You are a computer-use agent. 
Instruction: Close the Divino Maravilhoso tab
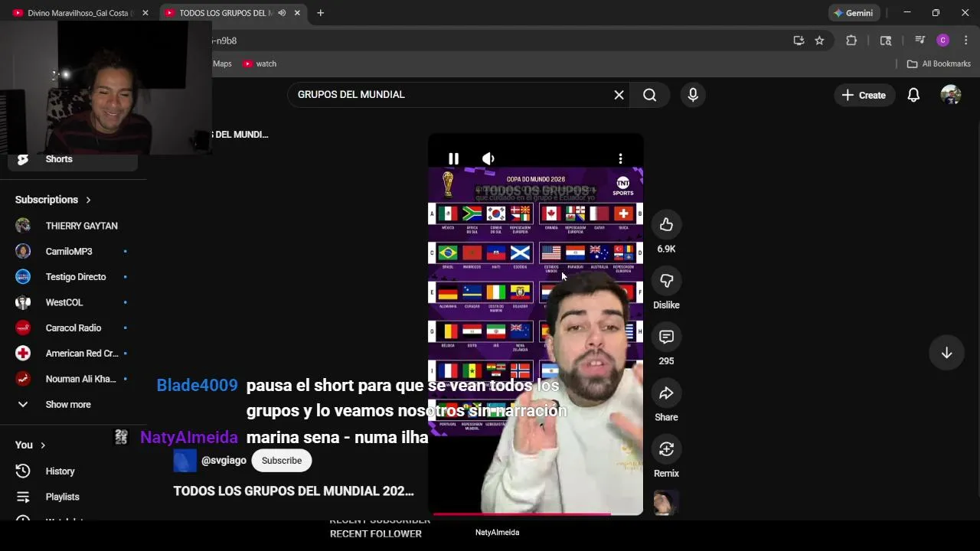[145, 13]
